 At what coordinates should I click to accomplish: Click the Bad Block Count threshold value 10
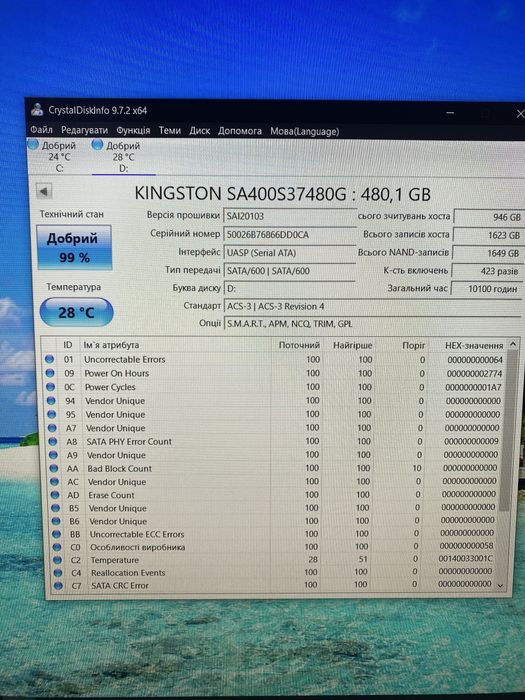click(x=417, y=468)
